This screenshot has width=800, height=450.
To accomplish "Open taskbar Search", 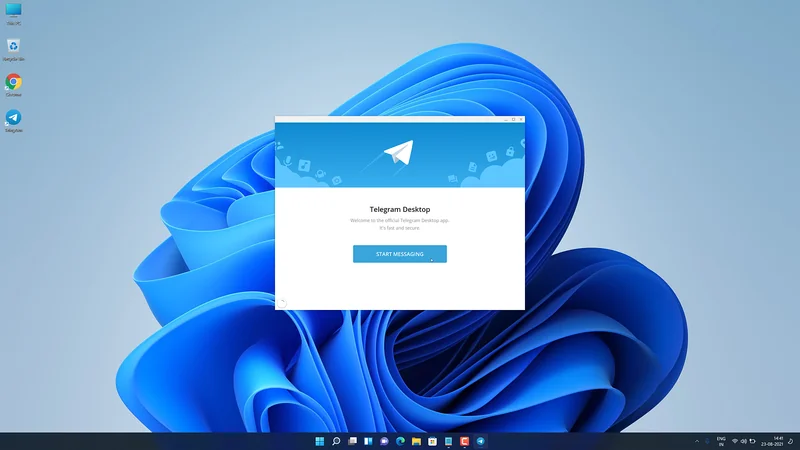I will pos(336,441).
